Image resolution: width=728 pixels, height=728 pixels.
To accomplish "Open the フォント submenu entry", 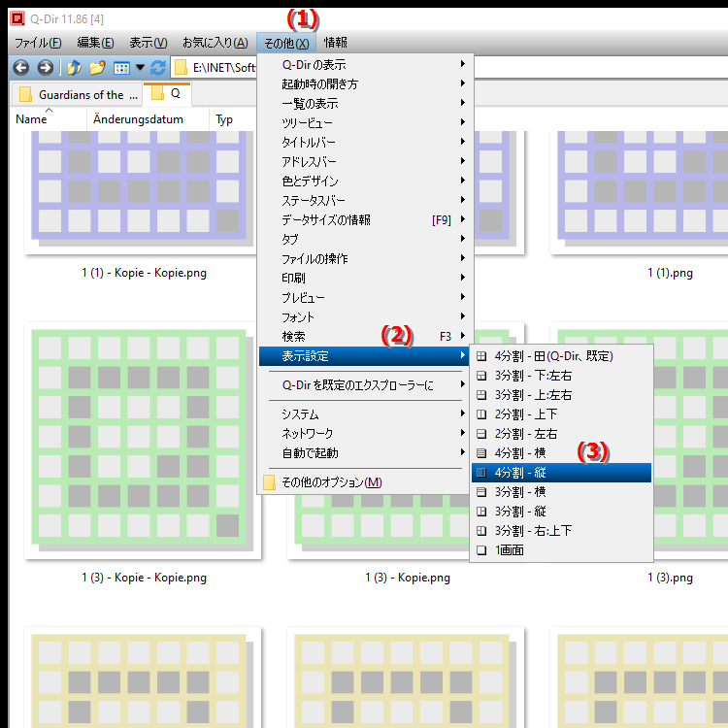I will [364, 317].
